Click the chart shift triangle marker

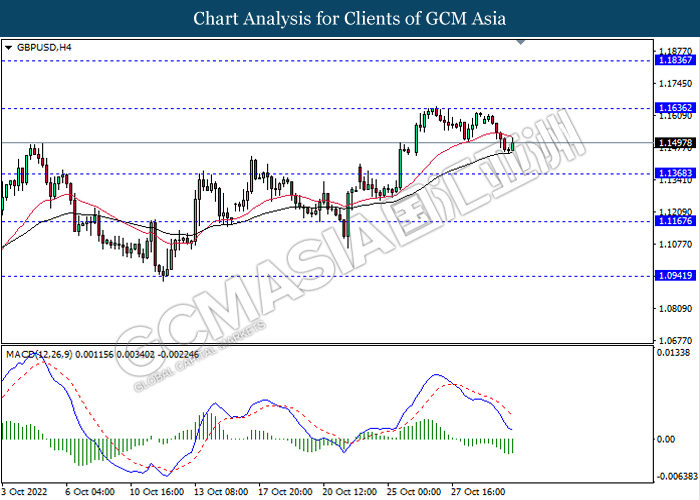[521, 42]
